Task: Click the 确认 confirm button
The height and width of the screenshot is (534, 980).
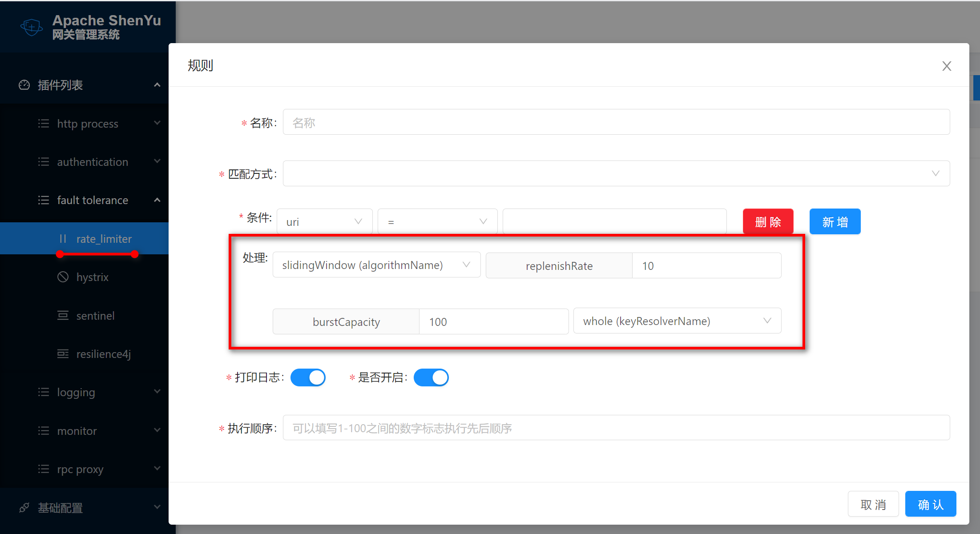Action: point(930,504)
